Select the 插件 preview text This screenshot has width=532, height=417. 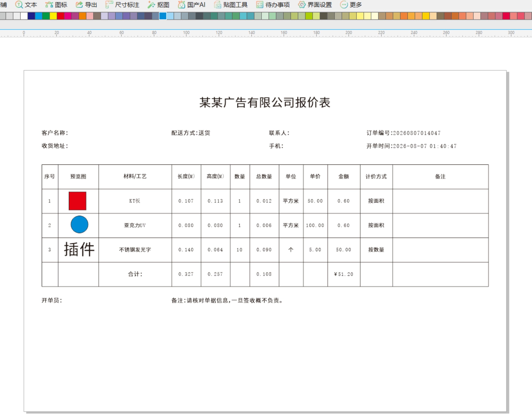79,249
